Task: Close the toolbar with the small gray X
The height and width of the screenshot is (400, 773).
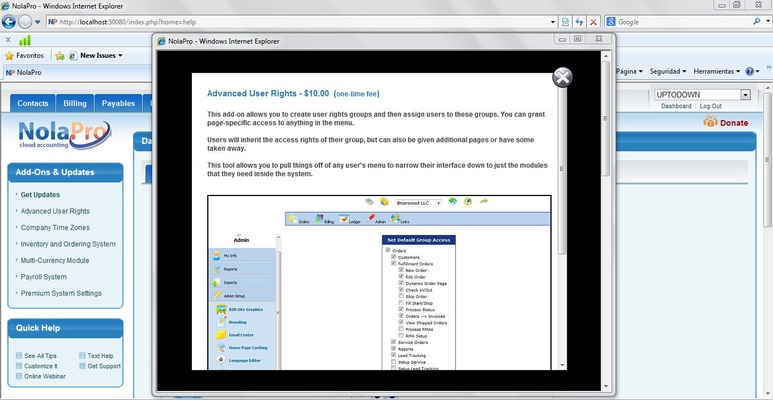Action: point(8,40)
